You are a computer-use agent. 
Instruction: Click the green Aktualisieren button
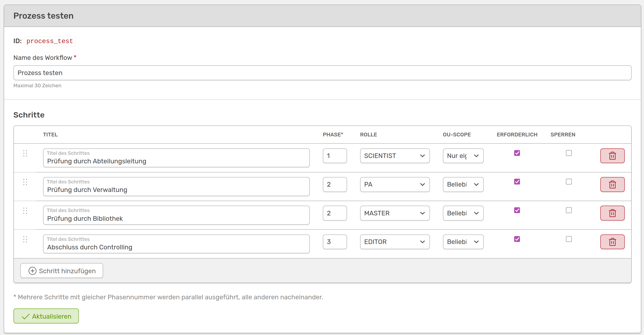coord(46,316)
